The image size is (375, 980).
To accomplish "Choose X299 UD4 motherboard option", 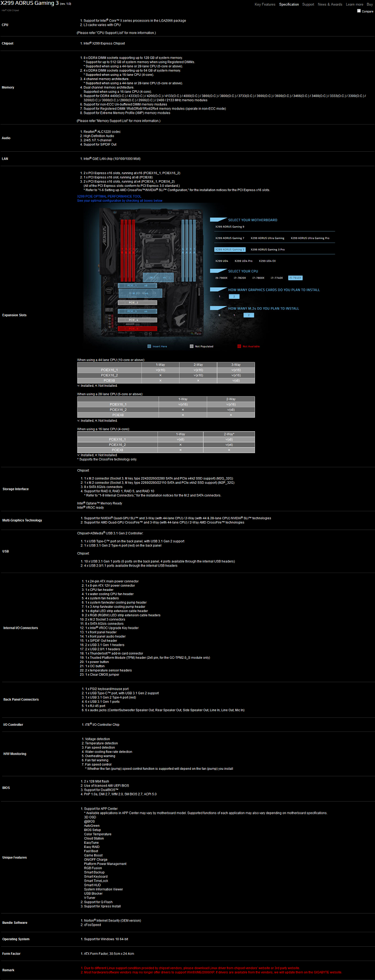I will click(222, 261).
